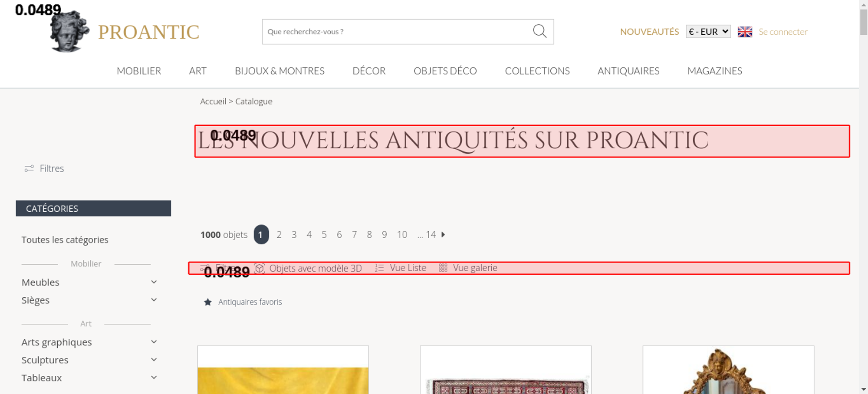Image resolution: width=868 pixels, height=394 pixels.
Task: Go to last results page 14
Action: click(x=431, y=235)
